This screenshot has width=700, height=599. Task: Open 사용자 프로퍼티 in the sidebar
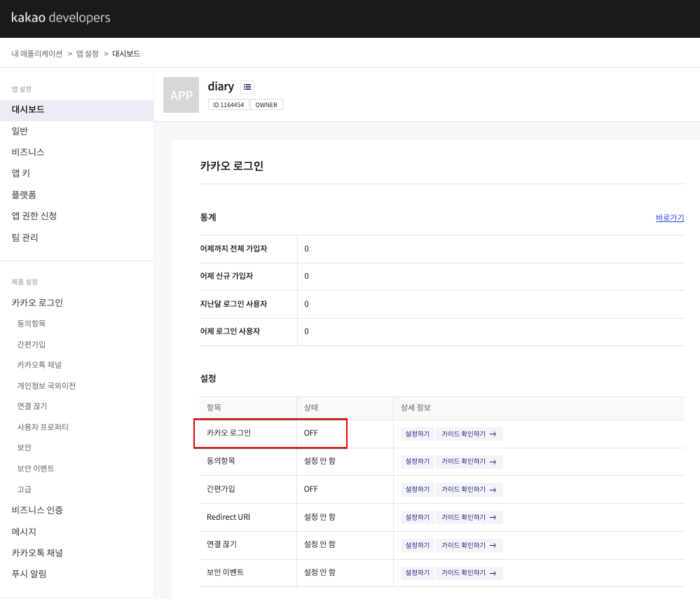(43, 427)
